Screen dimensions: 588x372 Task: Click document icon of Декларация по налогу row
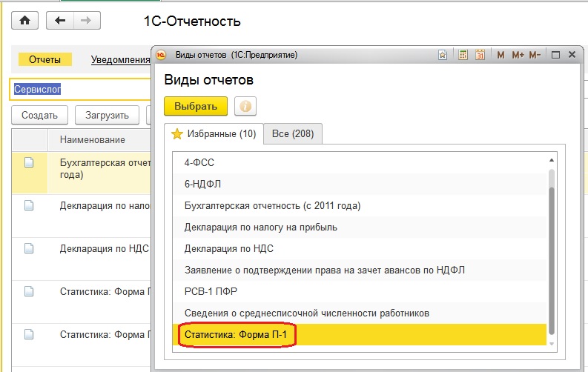29,205
